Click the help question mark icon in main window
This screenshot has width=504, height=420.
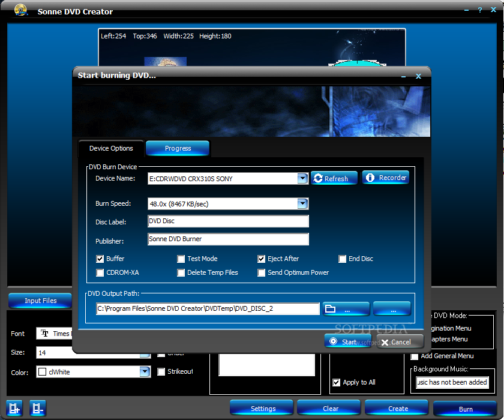tap(480, 10)
